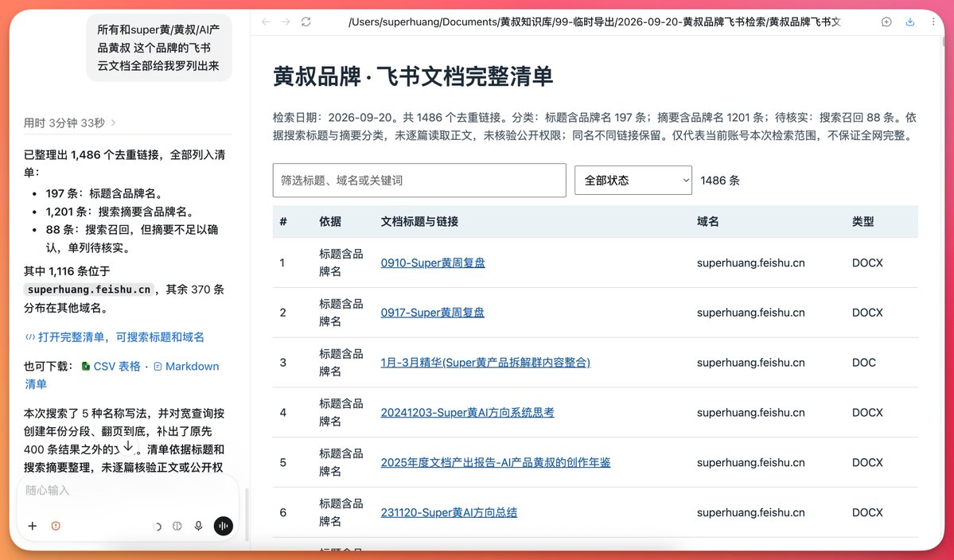
Task: Open 20241203-Super黄AI方向系统思考 link
Action: click(x=467, y=412)
